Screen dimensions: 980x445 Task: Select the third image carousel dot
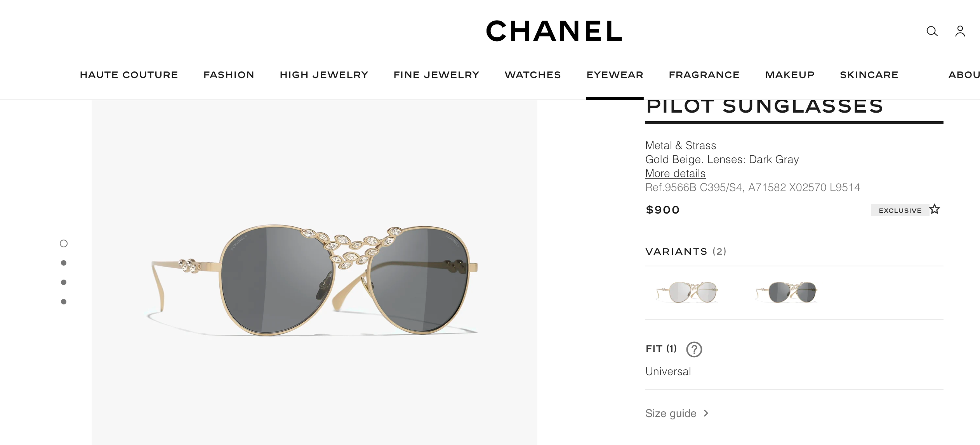point(64,282)
